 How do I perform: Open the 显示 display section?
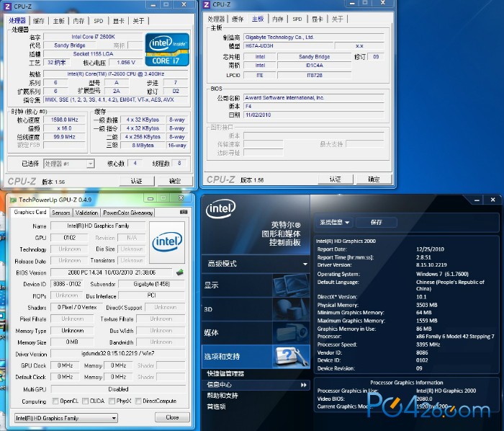pyautogui.click(x=237, y=285)
